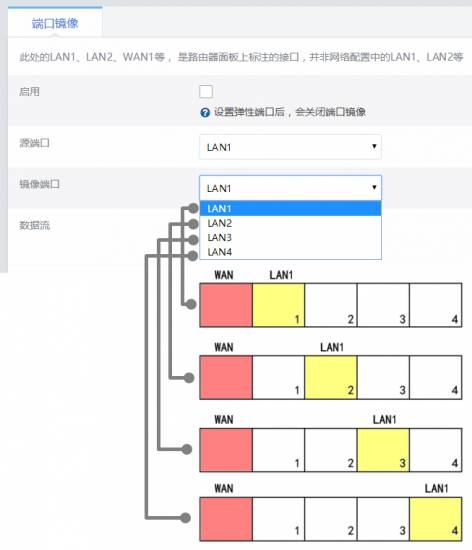Select LAN1 in the open dropdown list

pyautogui.click(x=290, y=209)
